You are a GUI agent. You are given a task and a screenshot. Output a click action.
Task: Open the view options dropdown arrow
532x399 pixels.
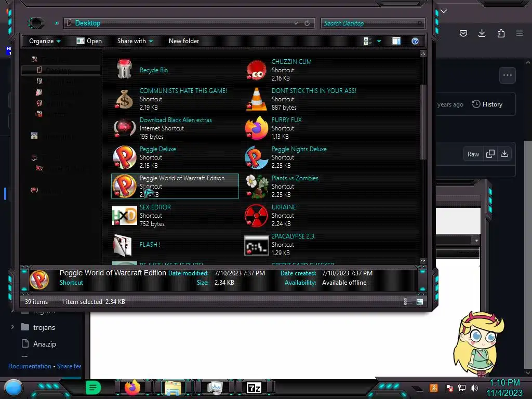coord(379,42)
